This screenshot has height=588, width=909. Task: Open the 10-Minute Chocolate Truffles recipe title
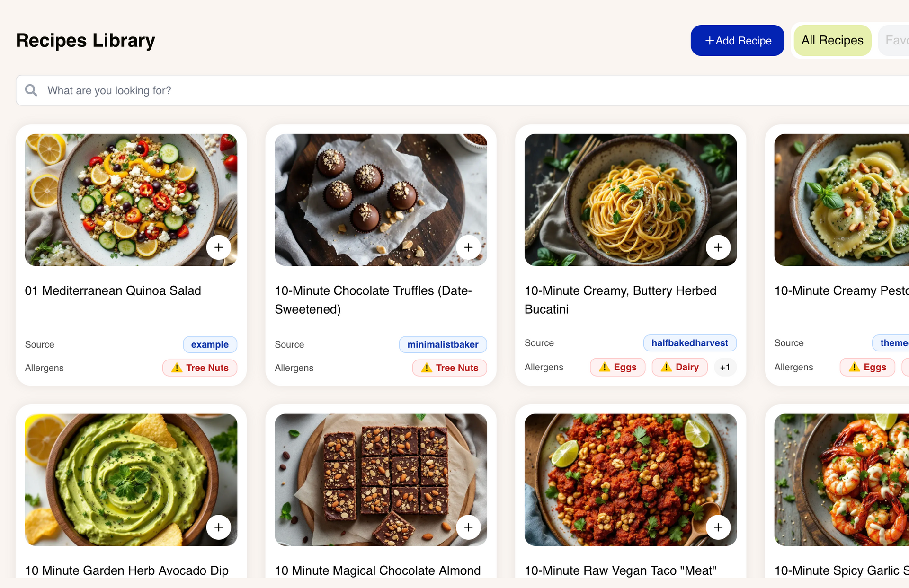373,299
